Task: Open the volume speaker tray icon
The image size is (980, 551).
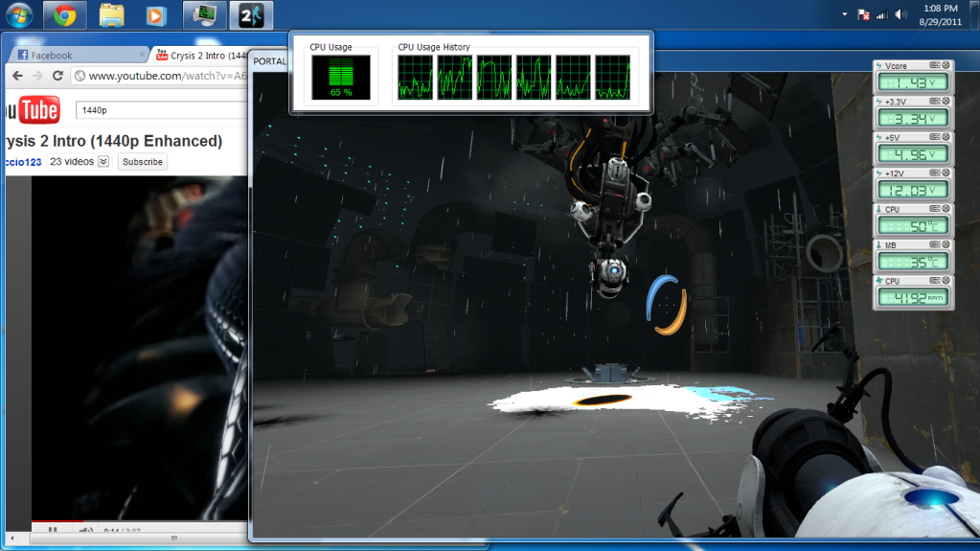Action: tap(900, 14)
